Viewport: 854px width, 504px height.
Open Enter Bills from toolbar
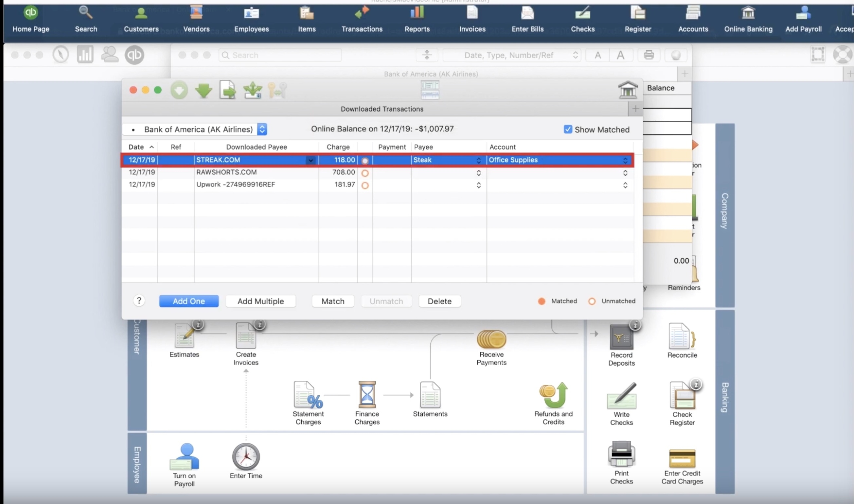pos(527,19)
